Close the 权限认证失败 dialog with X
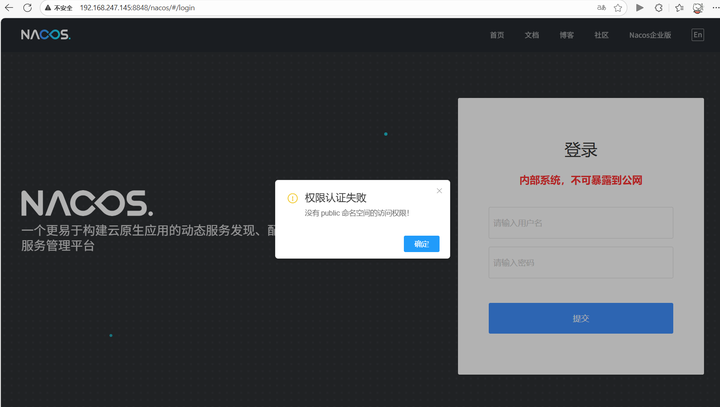720x407 pixels. click(x=439, y=191)
